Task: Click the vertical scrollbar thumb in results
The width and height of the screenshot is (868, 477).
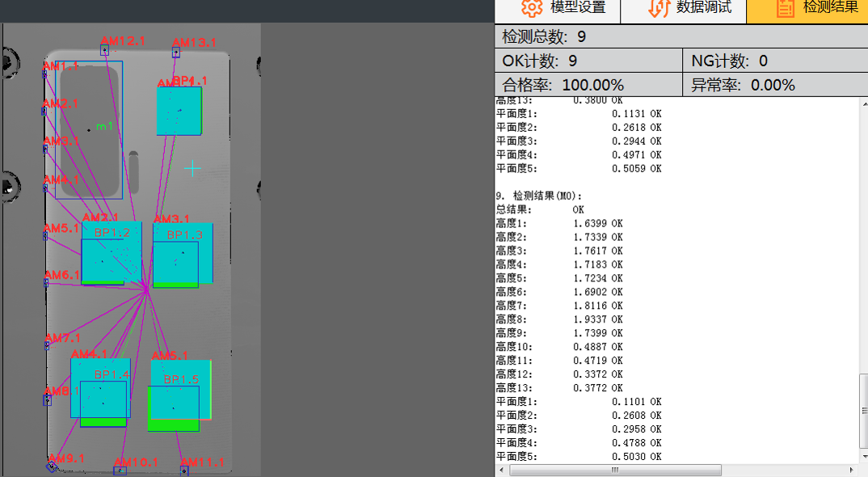Action: pos(864,411)
